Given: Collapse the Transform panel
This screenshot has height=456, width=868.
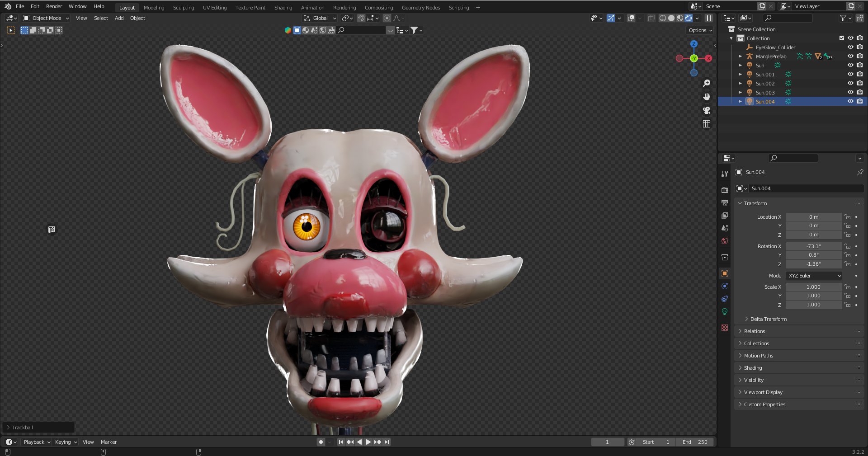Looking at the screenshot, I should click(799, 203).
